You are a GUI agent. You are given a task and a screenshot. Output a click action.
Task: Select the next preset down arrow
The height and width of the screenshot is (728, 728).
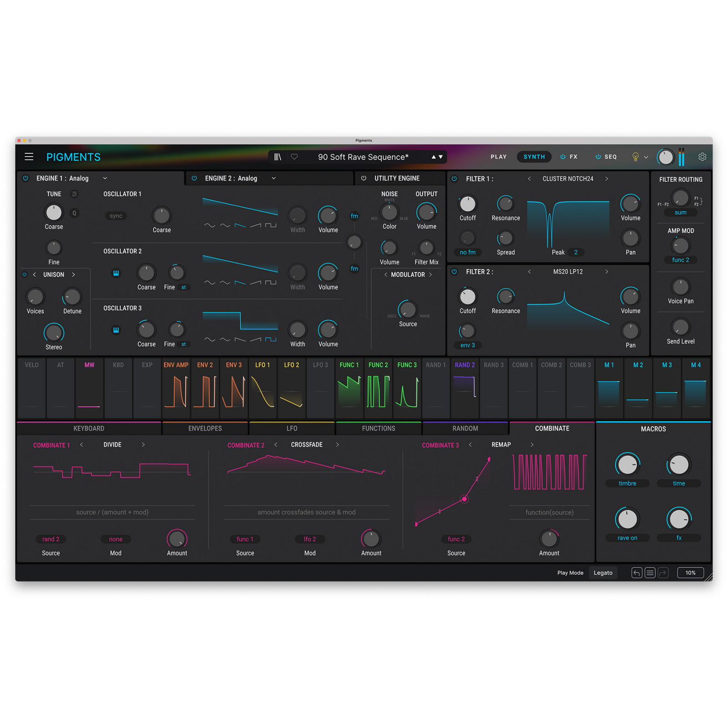click(x=440, y=157)
